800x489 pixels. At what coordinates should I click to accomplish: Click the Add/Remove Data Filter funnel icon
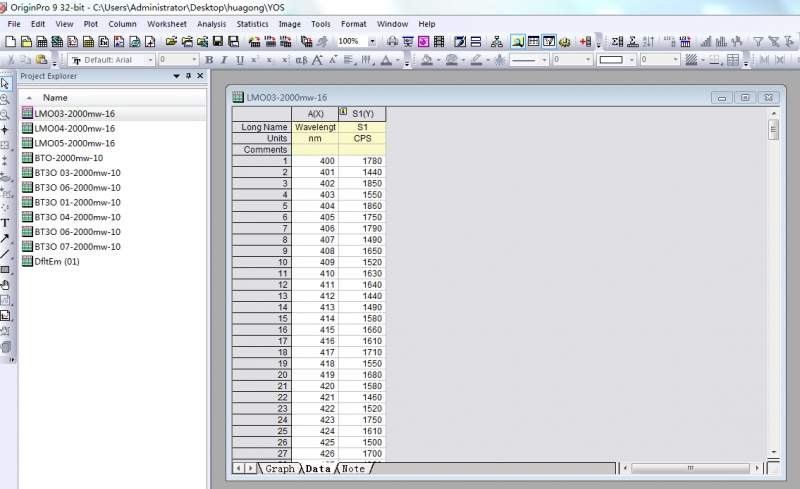point(758,41)
